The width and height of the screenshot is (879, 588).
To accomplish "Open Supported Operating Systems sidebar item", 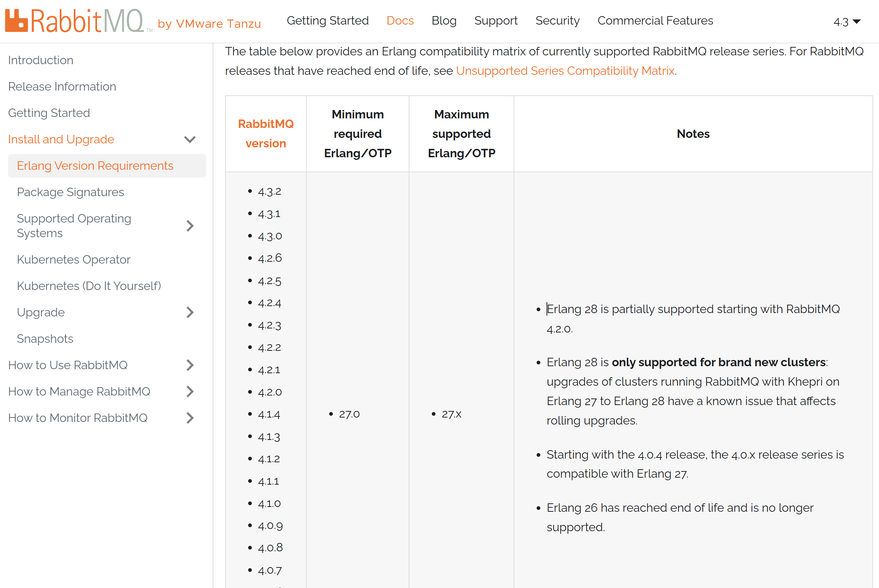I will (x=74, y=226).
